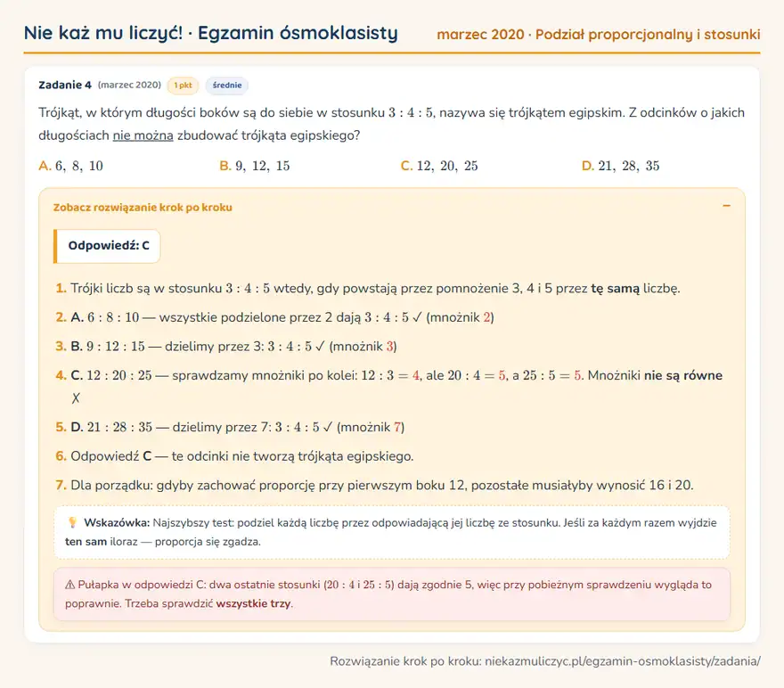
Task: Click the '1 pkt' points badge
Action: [183, 86]
